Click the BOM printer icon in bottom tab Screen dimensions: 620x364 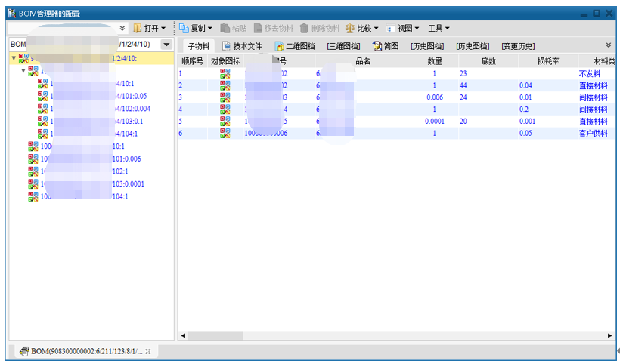pyautogui.click(x=24, y=351)
